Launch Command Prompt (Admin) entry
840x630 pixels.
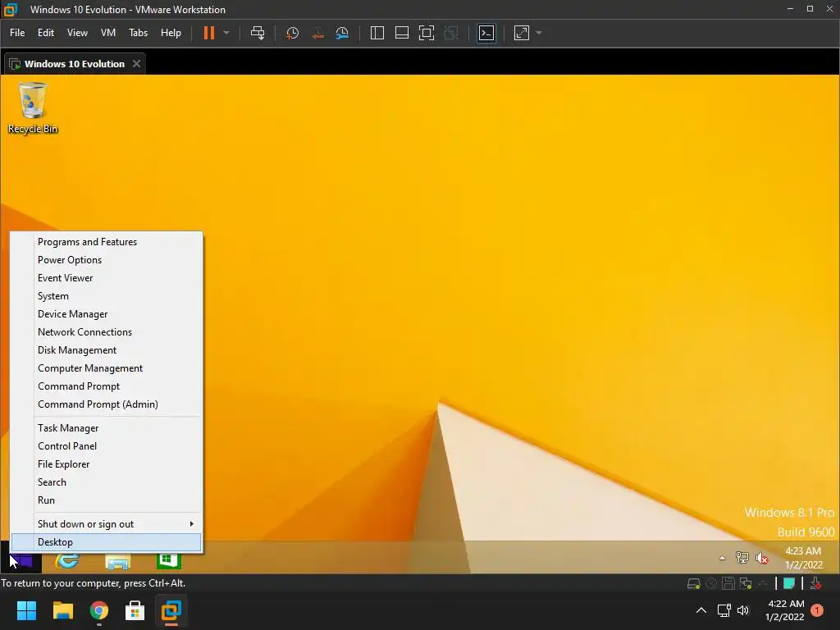click(x=106, y=404)
